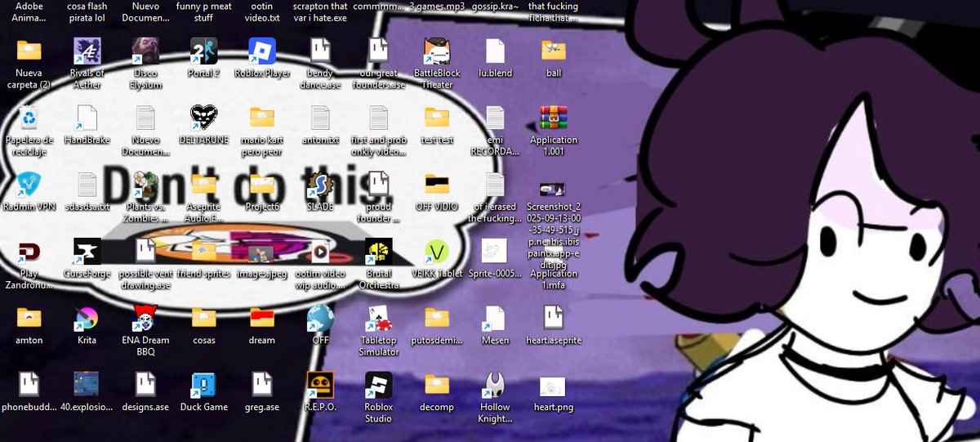
Task: Select the Aseprite Audio E folder
Action: pos(203,185)
